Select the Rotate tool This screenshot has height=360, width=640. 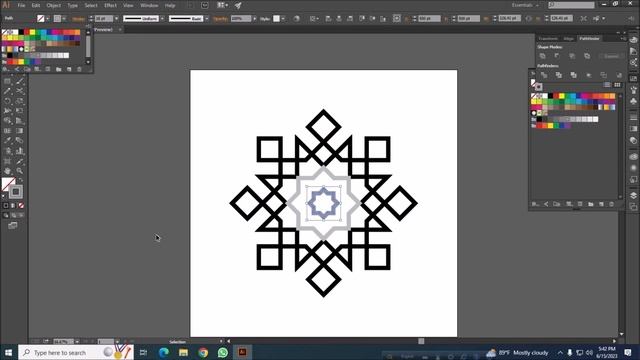(7, 101)
